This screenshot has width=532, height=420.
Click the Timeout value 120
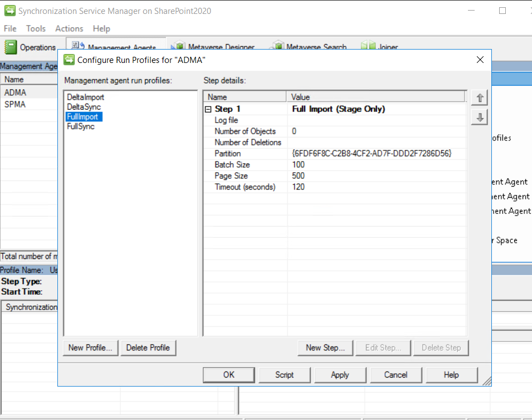click(299, 187)
